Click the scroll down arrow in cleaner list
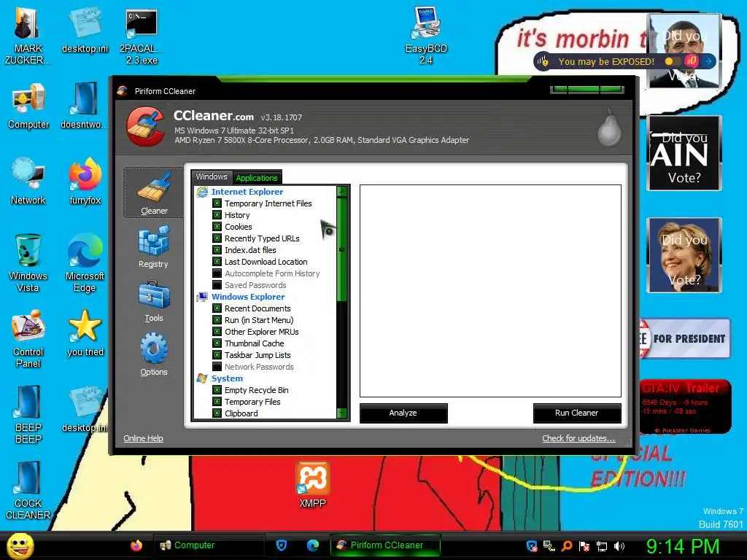Screen dimensions: 747x560 341,413
